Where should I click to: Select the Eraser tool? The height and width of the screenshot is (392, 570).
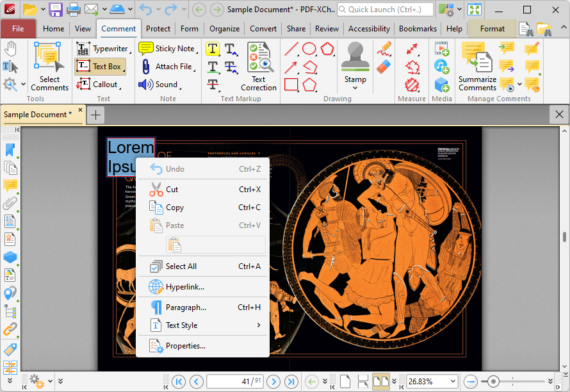(x=384, y=67)
